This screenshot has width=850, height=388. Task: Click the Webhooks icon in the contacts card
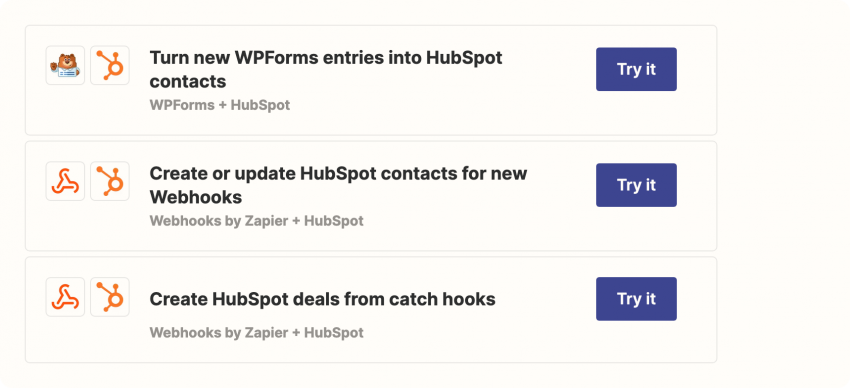[65, 181]
